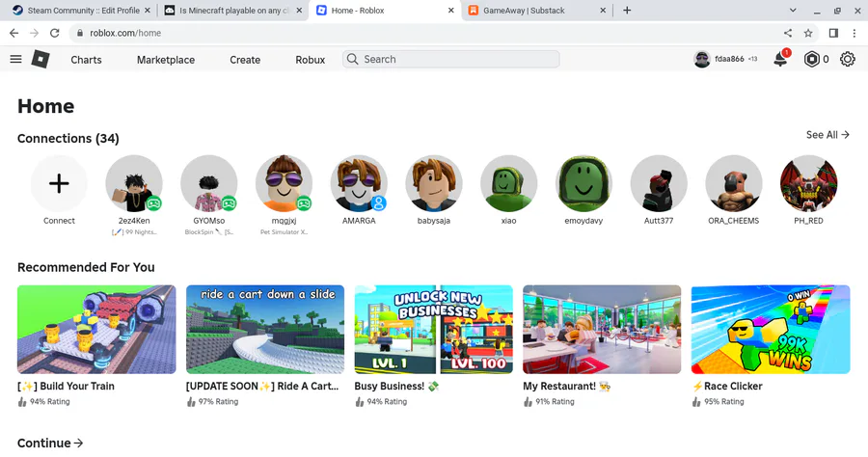Screen dimensions: 868x457
Task: Open the Robux balance icon
Action: [811, 59]
